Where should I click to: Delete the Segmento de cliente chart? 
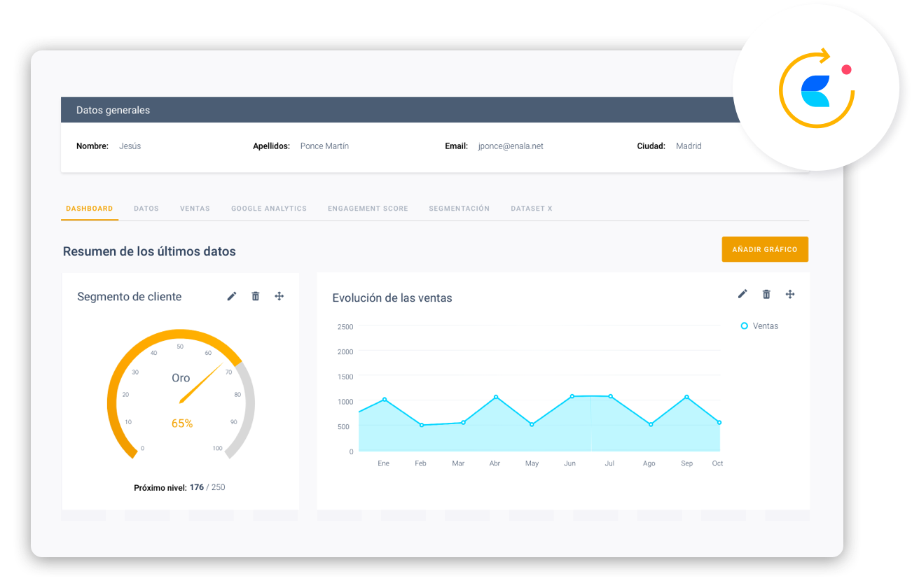(x=256, y=296)
